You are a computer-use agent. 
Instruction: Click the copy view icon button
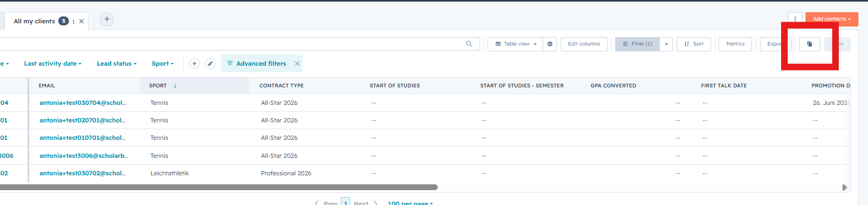click(809, 44)
